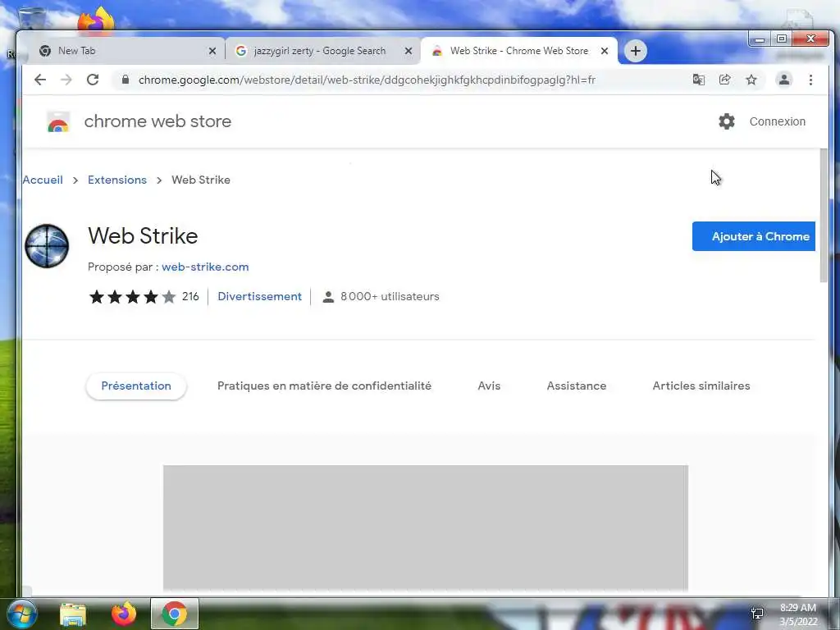Click the Web Strike globe crosshair icon
The width and height of the screenshot is (840, 630).
point(47,246)
